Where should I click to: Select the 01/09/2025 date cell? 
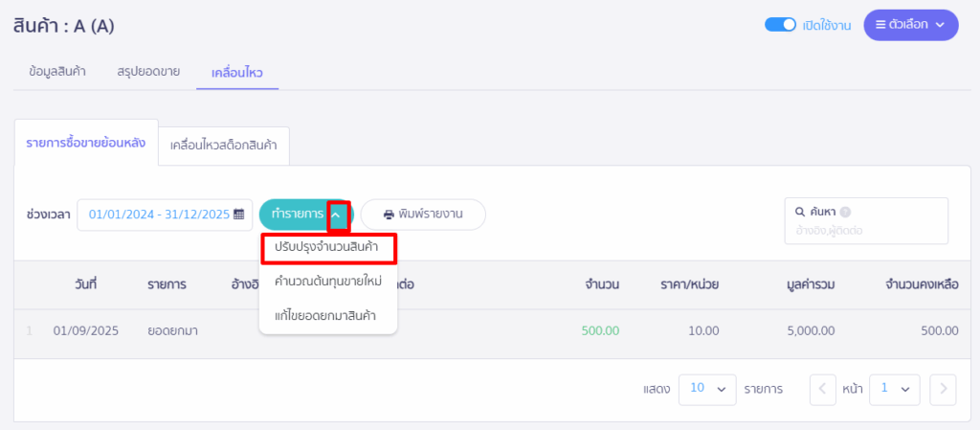(x=85, y=330)
